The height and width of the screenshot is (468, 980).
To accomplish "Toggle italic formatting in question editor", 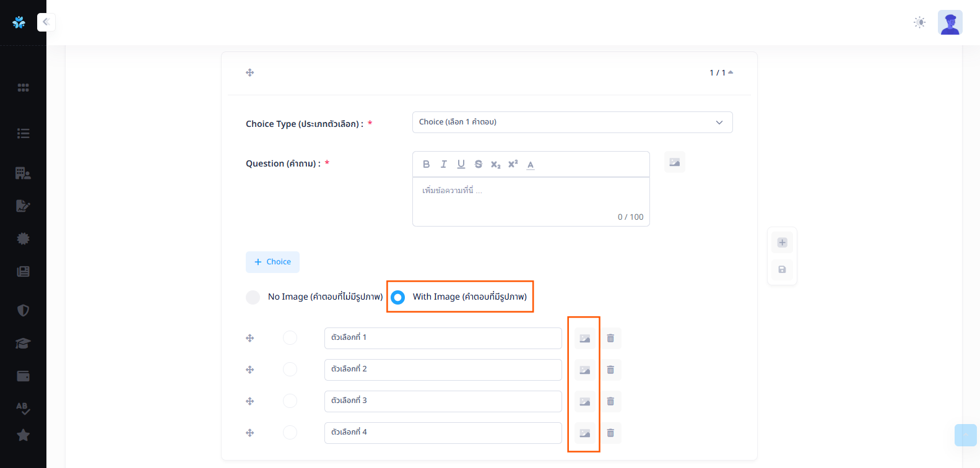I will tap(443, 164).
